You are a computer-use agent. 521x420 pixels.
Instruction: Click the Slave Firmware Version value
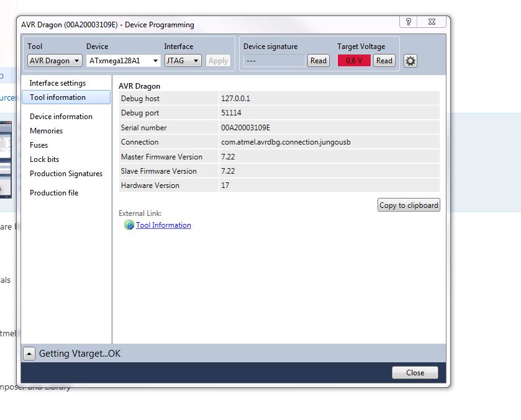[x=228, y=171]
